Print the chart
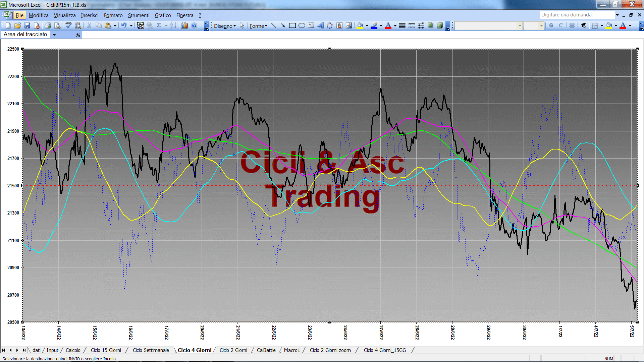Viewport: 644px width, 362px height. click(x=48, y=26)
